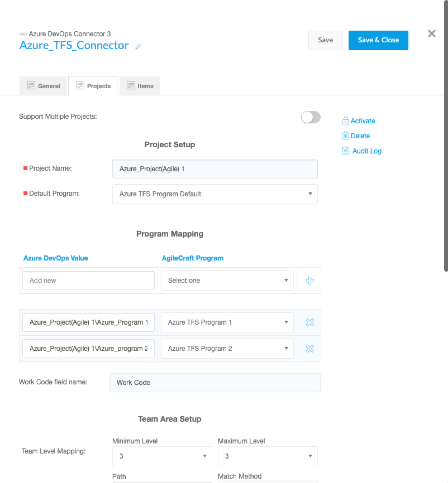The width and height of the screenshot is (448, 483).
Task: Expand the Select one program dropdown
Action: pos(227,280)
